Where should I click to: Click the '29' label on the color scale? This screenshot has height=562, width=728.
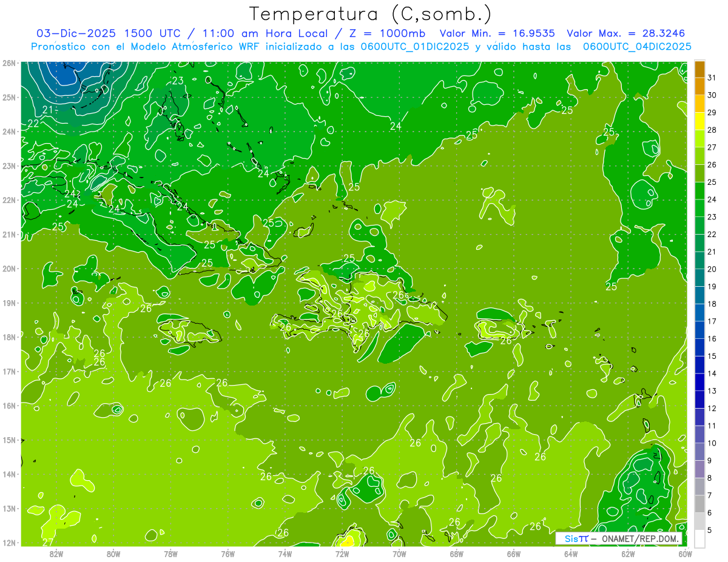click(x=712, y=112)
